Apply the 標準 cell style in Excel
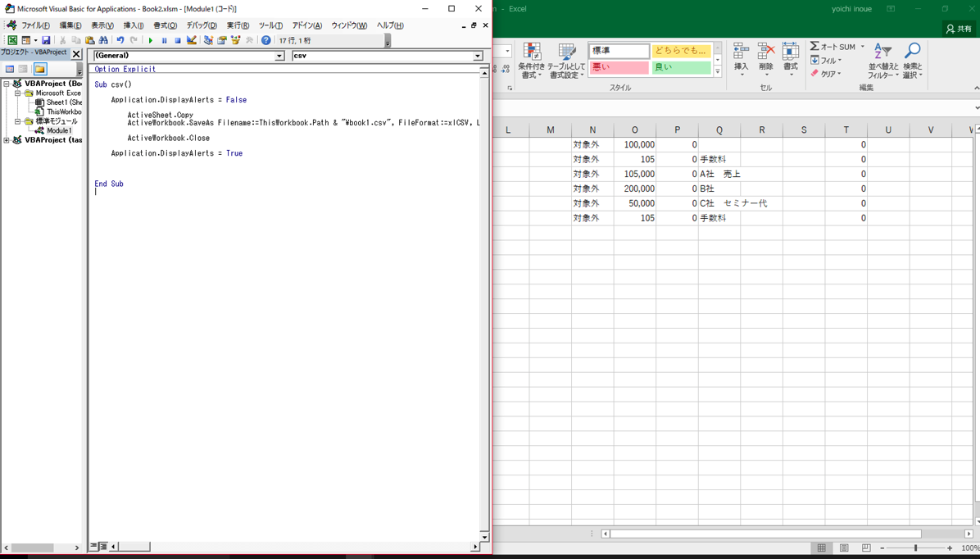The image size is (980, 559). (x=619, y=51)
